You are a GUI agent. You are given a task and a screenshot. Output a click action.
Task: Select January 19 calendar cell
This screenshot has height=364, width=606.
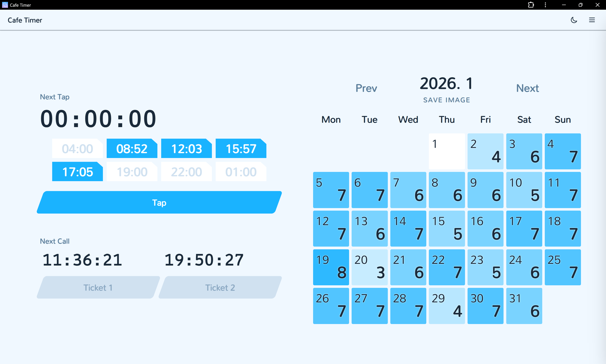pos(331,267)
